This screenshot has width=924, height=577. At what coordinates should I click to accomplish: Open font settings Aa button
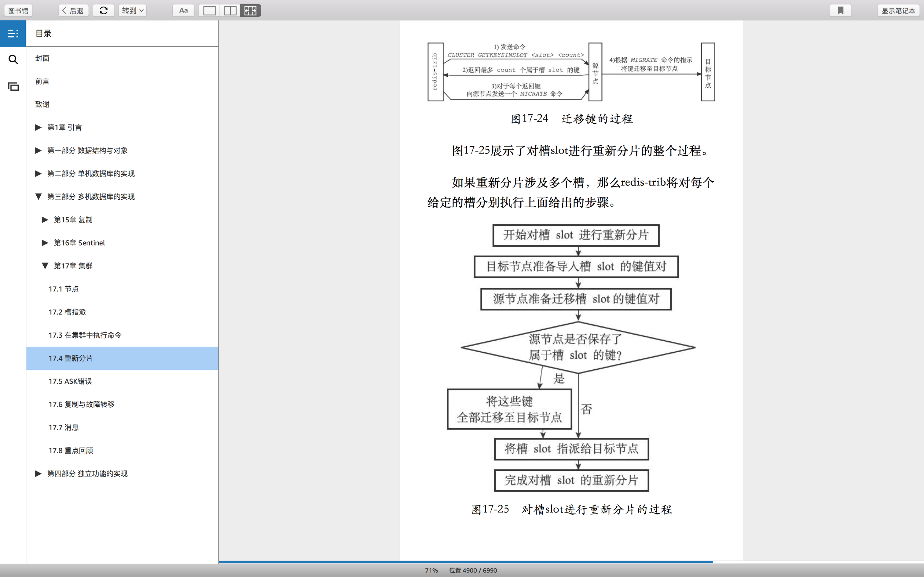183,10
